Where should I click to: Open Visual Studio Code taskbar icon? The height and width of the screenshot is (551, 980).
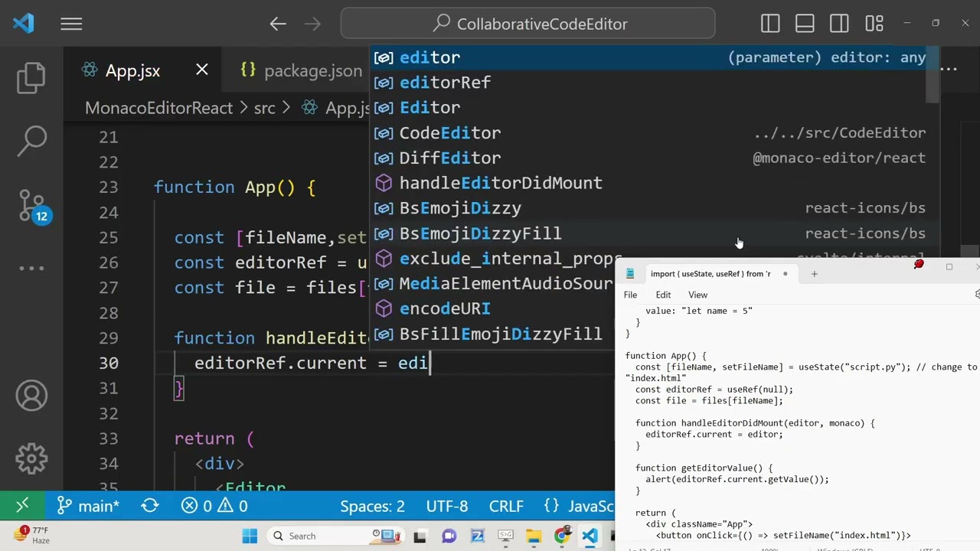(x=590, y=536)
